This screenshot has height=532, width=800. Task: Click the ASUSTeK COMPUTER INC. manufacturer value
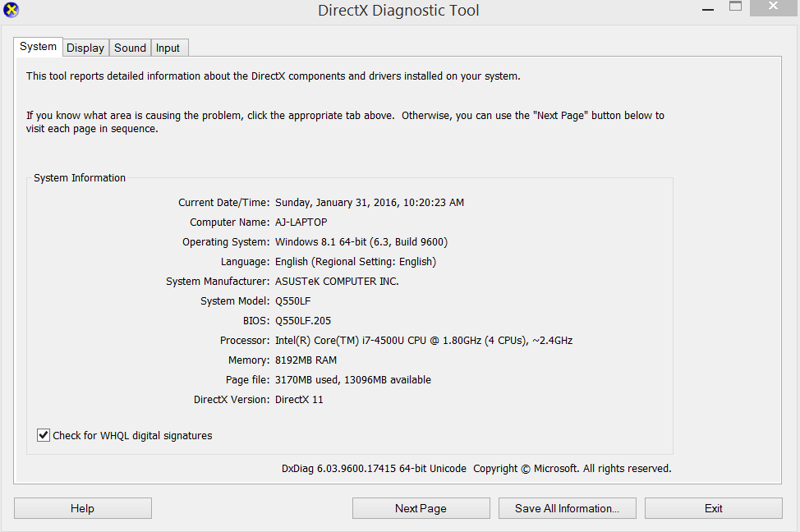pos(337,282)
